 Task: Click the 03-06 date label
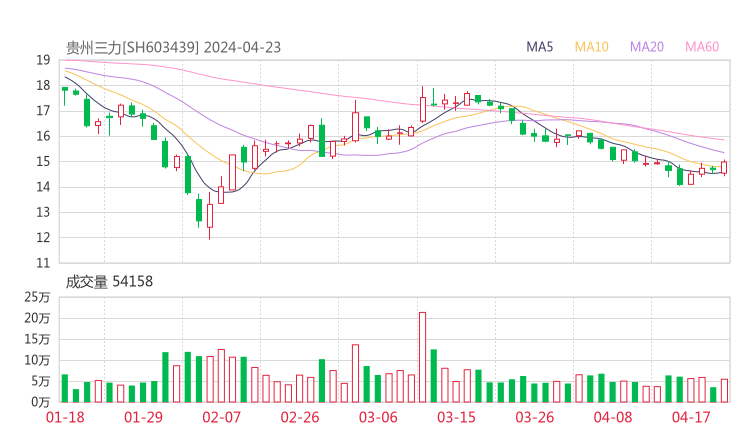(378, 417)
